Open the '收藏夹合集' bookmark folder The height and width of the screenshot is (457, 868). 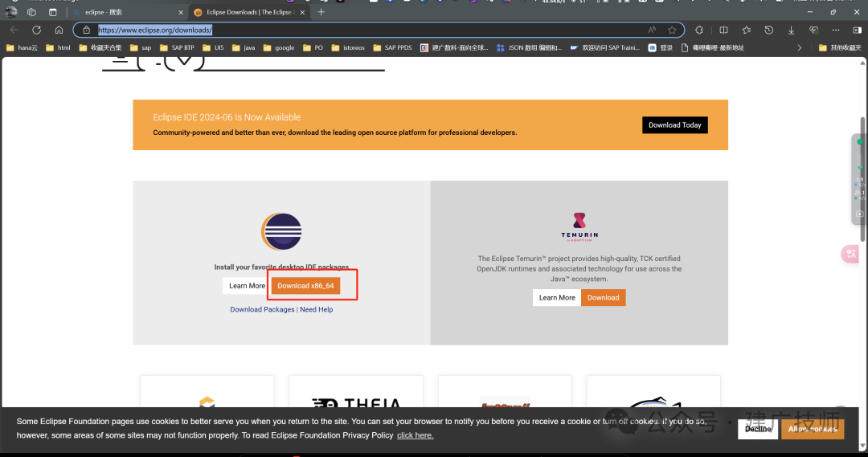tap(100, 47)
